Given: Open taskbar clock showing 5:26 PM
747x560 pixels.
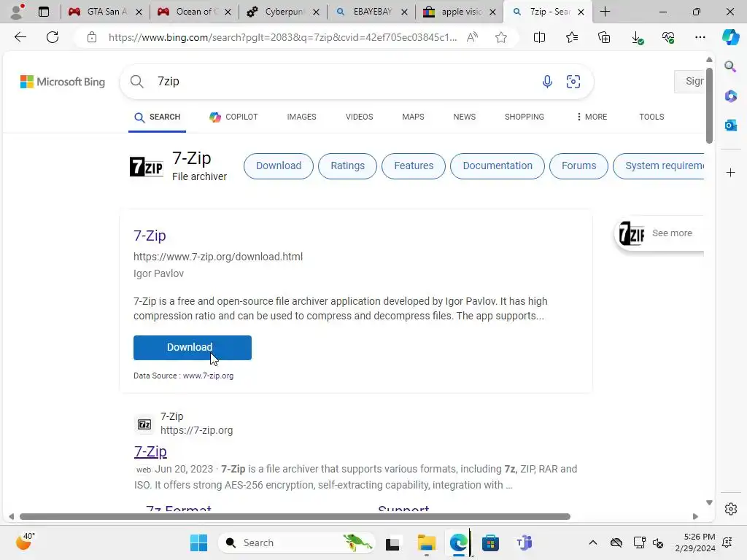Looking at the screenshot, I should 695,542.
